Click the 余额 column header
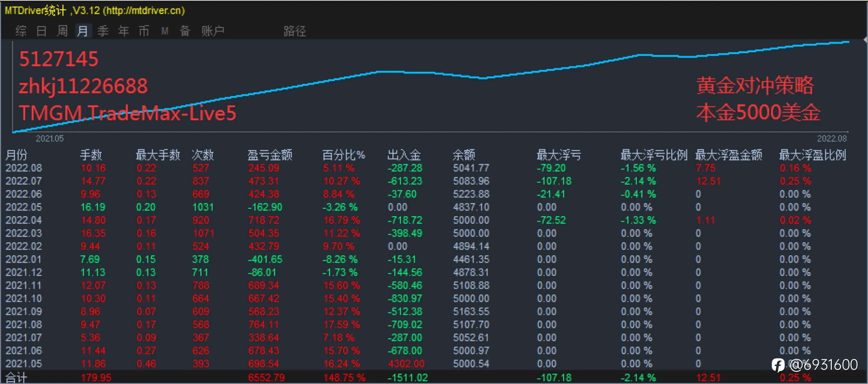This screenshot has height=384, width=868. [464, 155]
